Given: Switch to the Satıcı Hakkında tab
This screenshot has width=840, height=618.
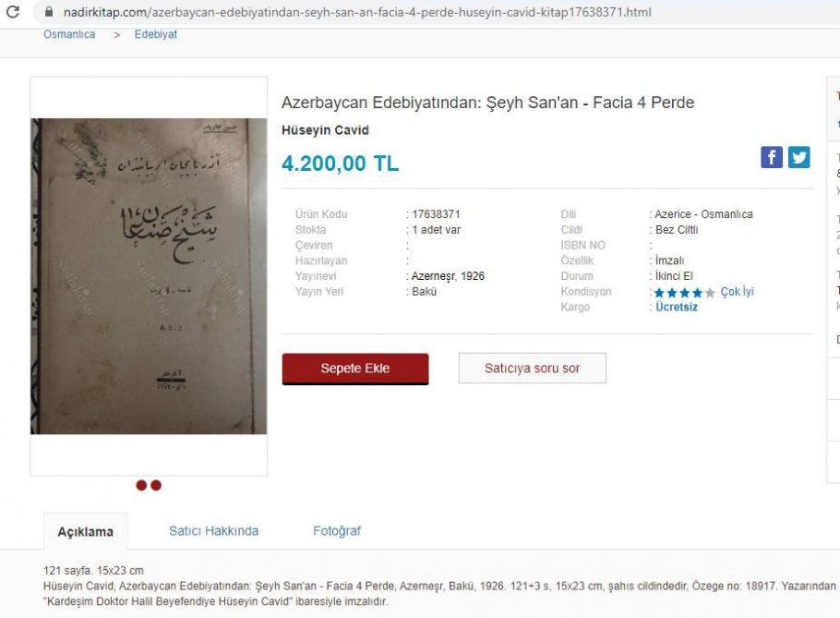Looking at the screenshot, I should [213, 531].
